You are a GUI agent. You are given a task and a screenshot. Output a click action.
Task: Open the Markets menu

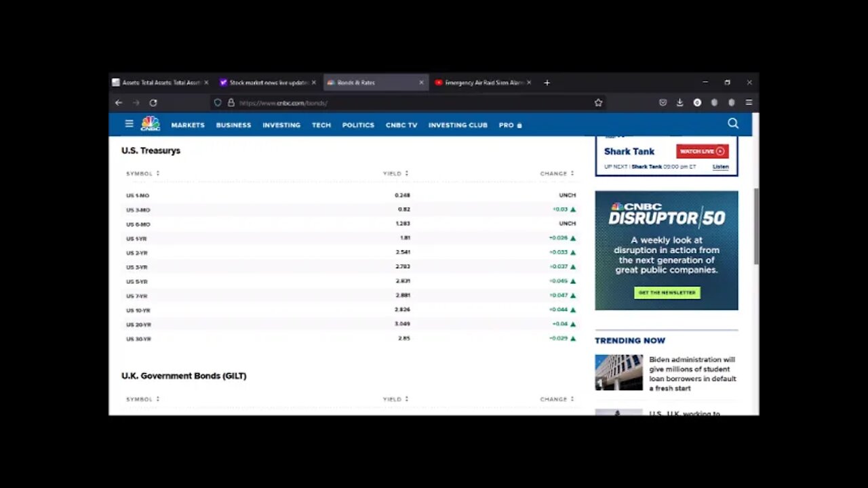pos(188,125)
